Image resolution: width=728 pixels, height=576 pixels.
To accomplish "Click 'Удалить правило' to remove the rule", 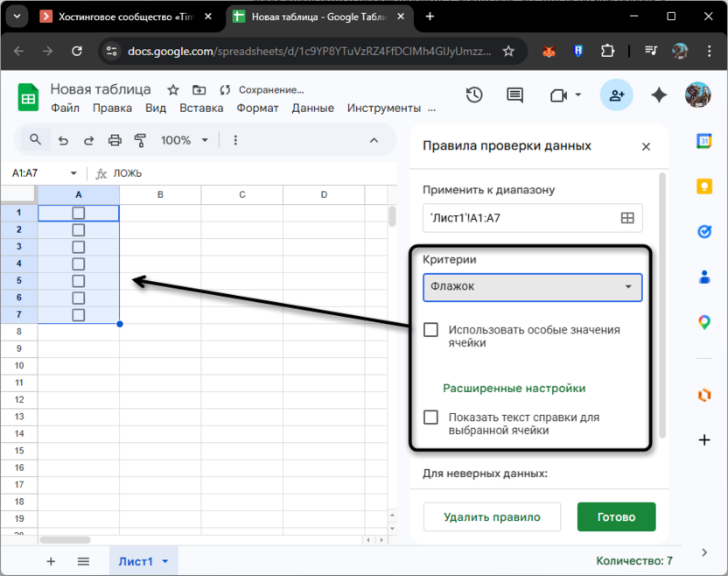I will click(x=492, y=516).
